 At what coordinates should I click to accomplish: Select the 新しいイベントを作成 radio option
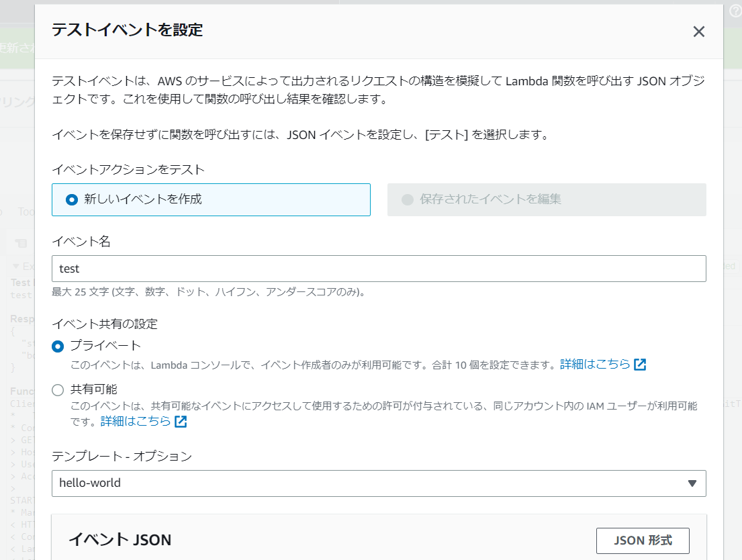(72, 199)
